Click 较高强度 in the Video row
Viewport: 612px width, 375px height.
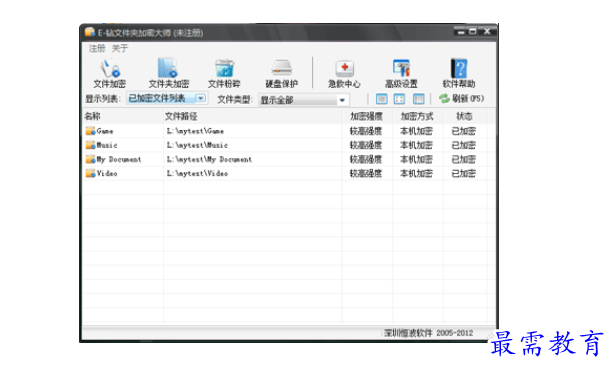coord(366,173)
